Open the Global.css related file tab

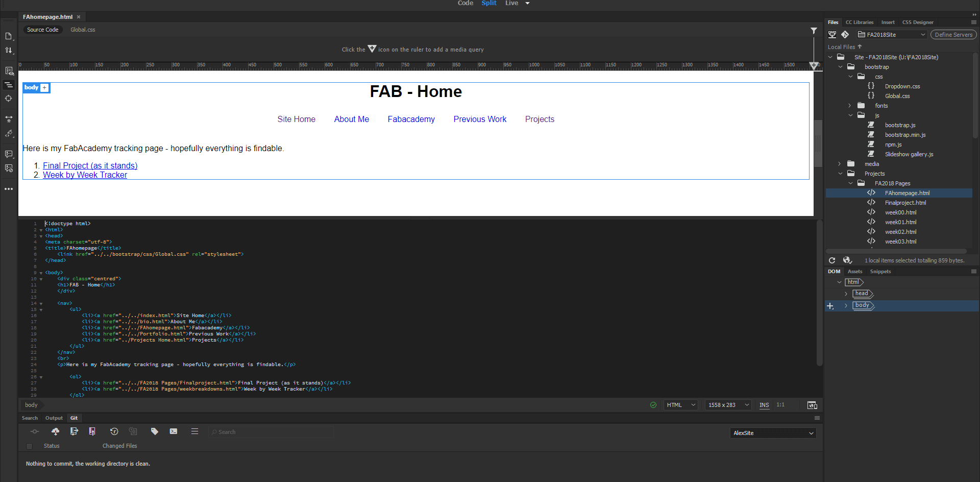click(x=82, y=29)
